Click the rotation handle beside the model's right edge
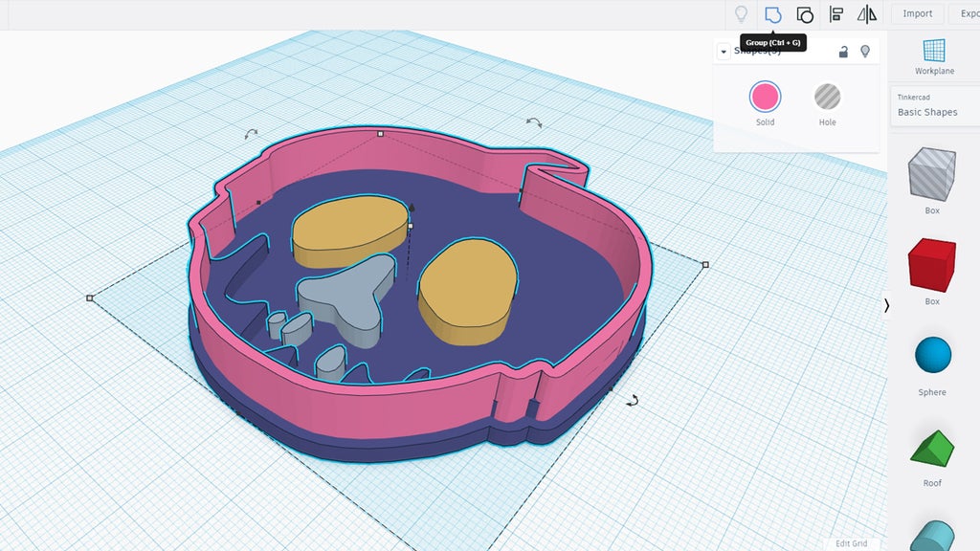Image resolution: width=980 pixels, height=551 pixels. (x=633, y=400)
